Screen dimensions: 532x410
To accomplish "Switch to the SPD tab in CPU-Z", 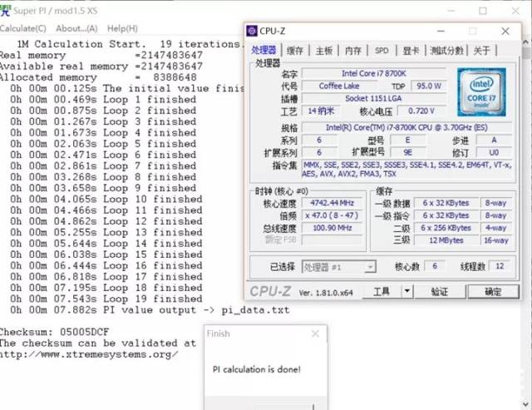I will click(x=382, y=51).
